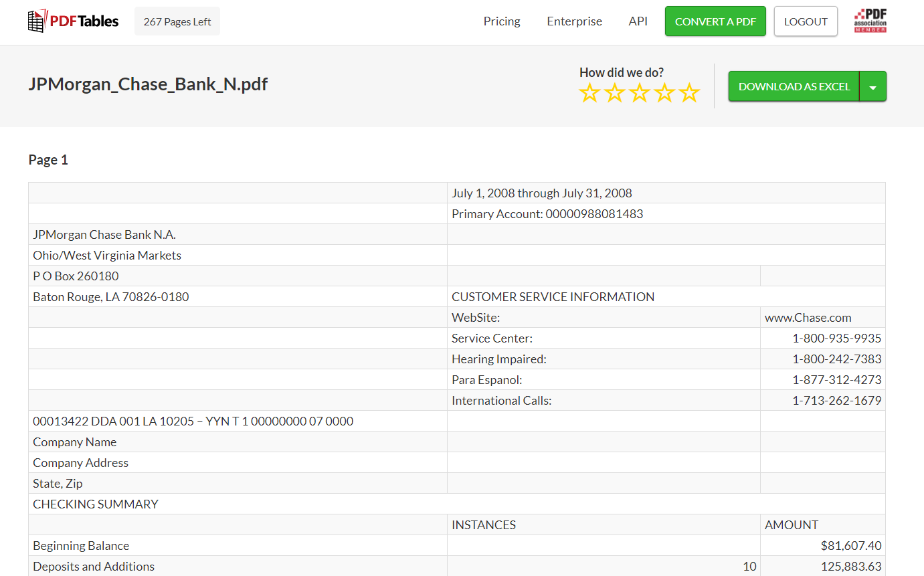Select the 00013422 DDA 001 LA cell

pos(238,421)
